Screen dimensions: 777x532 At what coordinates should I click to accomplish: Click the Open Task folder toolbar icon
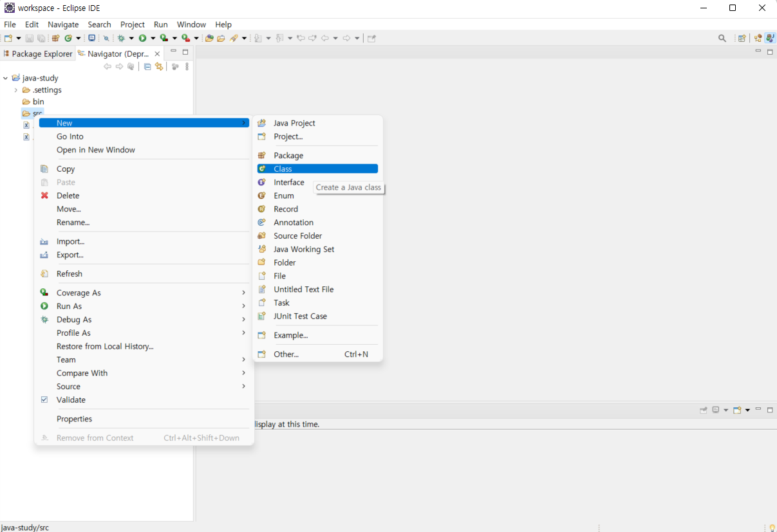(x=221, y=39)
